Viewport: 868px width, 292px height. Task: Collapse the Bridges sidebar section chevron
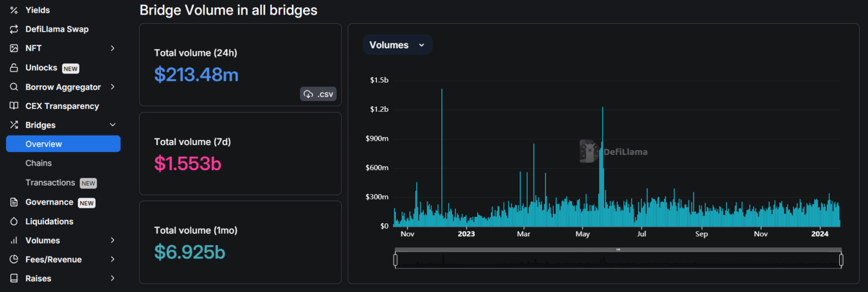(x=112, y=125)
